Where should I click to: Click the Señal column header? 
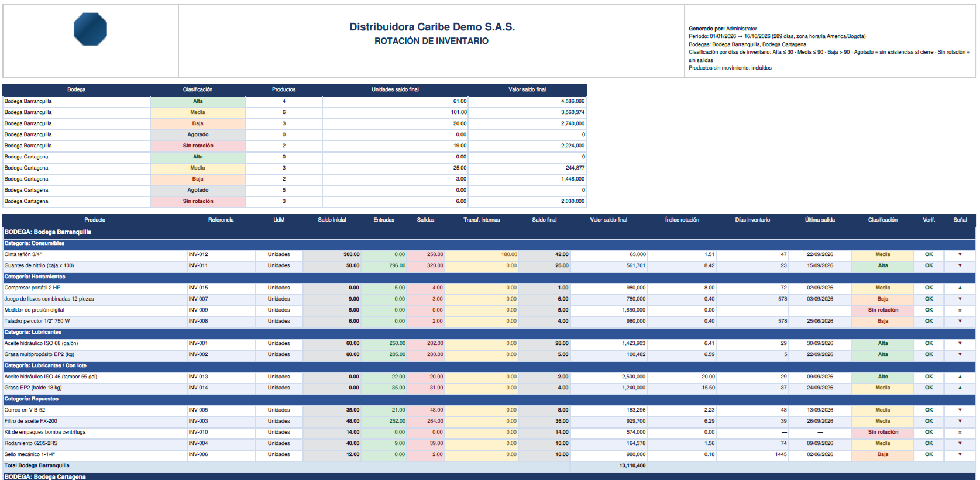pyautogui.click(x=960, y=220)
